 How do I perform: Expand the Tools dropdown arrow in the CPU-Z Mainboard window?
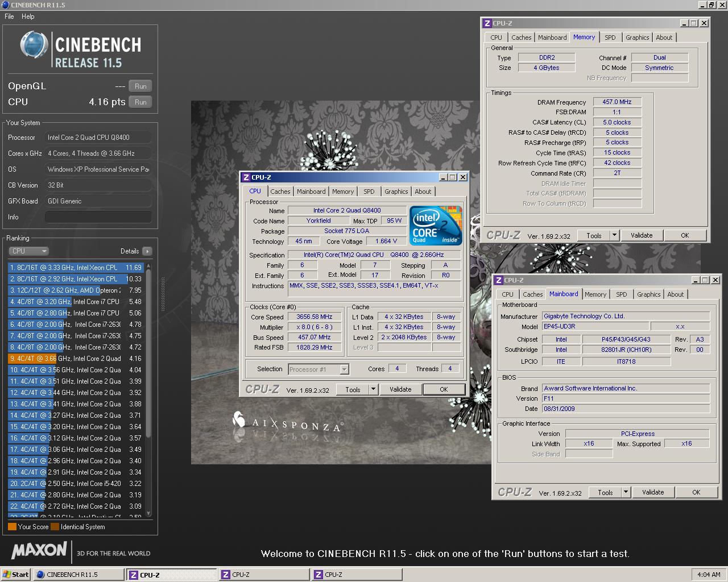pyautogui.click(x=626, y=492)
